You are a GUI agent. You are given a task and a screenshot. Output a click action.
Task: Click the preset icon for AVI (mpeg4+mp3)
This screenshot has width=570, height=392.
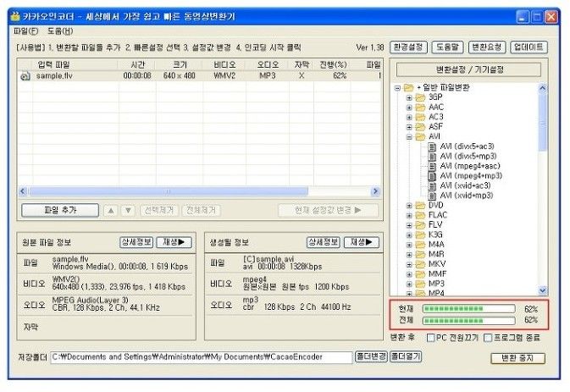point(432,176)
